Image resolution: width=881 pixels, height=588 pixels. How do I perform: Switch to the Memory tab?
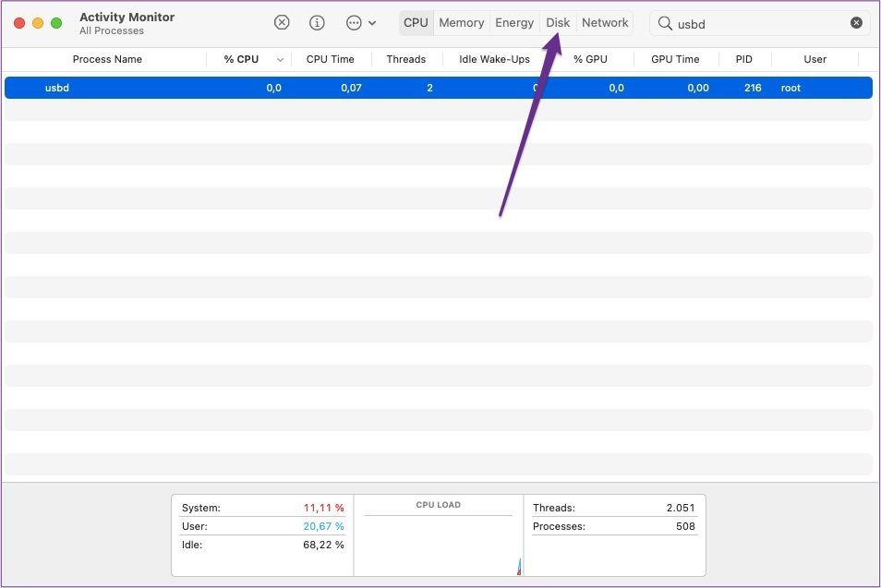tap(462, 23)
